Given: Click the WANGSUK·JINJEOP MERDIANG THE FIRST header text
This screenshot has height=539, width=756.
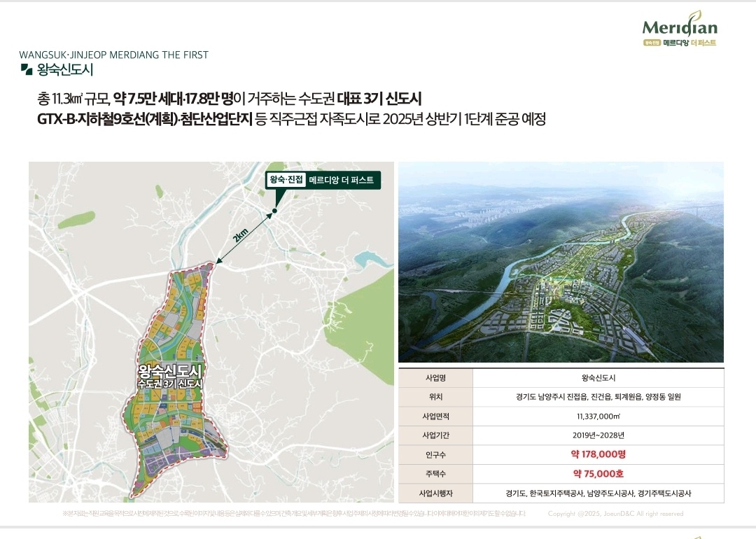Looking at the screenshot, I should point(114,55).
